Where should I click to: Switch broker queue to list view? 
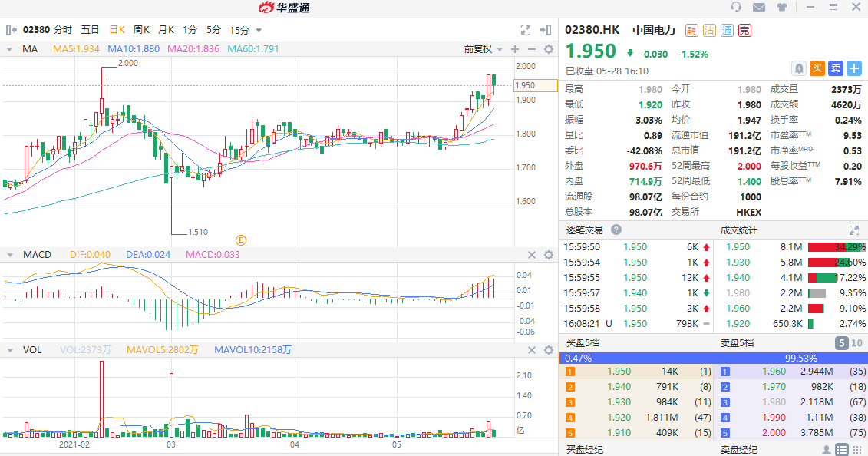[842, 450]
